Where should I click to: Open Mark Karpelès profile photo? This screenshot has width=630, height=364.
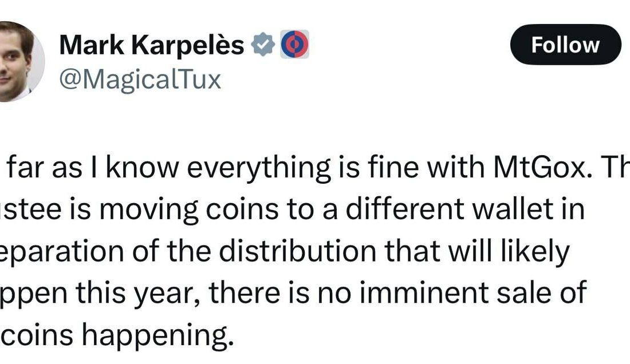(x=19, y=61)
